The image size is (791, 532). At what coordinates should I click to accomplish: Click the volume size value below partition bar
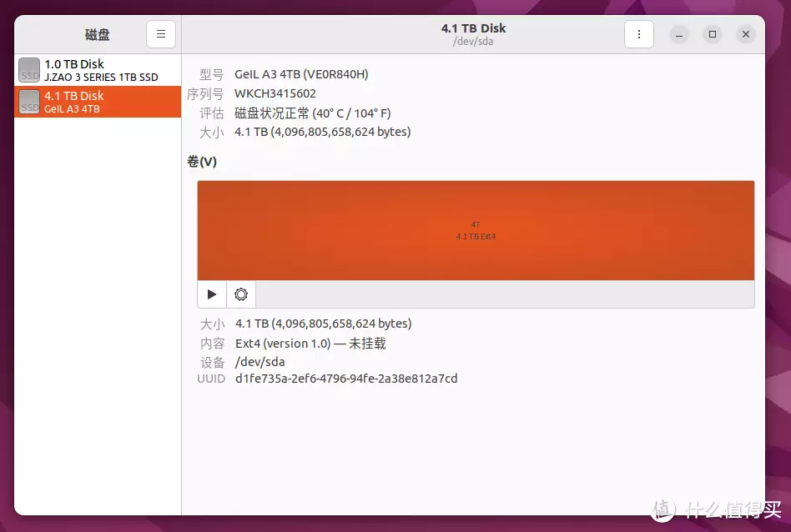324,324
